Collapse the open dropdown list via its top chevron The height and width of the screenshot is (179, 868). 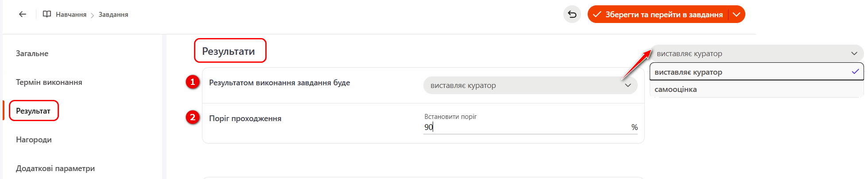[x=854, y=53]
